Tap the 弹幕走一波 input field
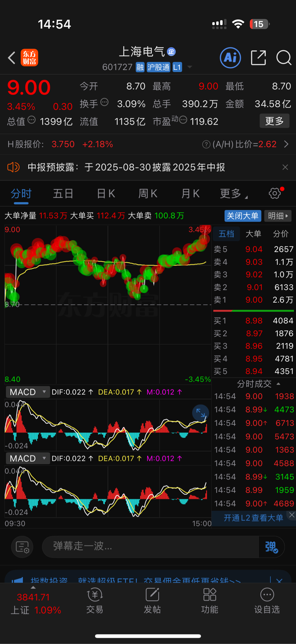This screenshot has height=644, width=296. [x=150, y=546]
